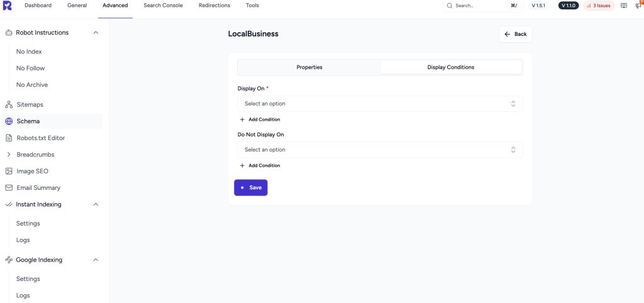The height and width of the screenshot is (303, 644).
Task: Click the V 1.5.1 version badge
Action: tap(538, 6)
